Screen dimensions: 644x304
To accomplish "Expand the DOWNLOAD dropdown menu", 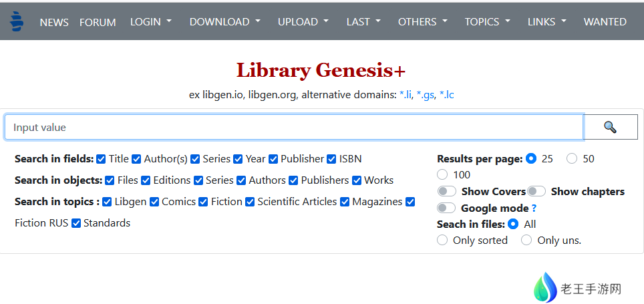I will [x=224, y=21].
